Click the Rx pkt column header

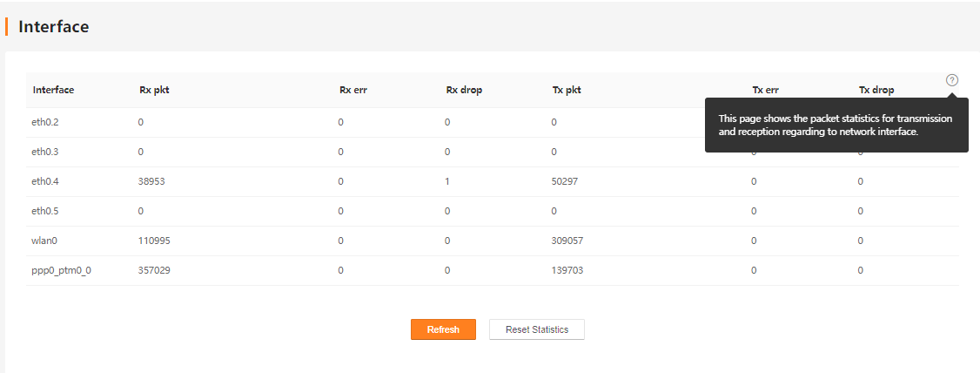pos(154,90)
